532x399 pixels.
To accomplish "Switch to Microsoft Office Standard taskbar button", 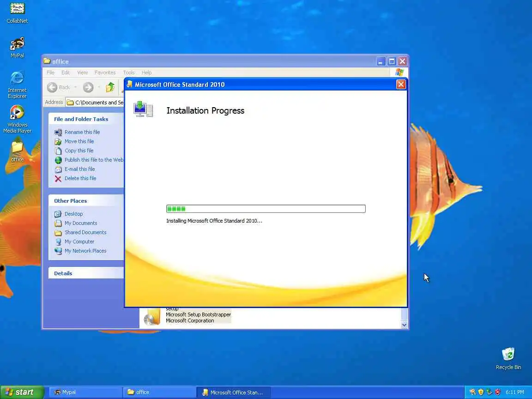I will (x=233, y=392).
